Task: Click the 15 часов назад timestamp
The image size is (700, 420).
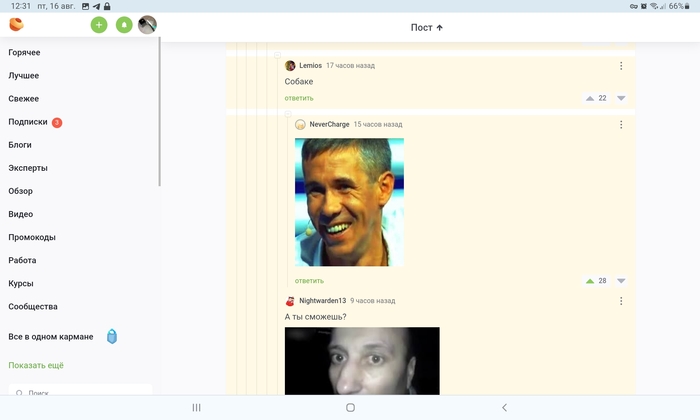Action: click(x=378, y=125)
